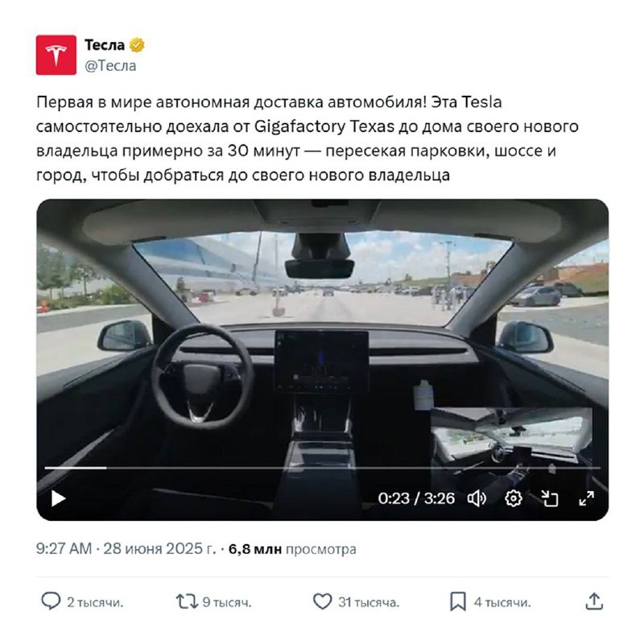The width and height of the screenshot is (644, 644).
Task: Expand the video to fullscreen
Action: click(587, 498)
